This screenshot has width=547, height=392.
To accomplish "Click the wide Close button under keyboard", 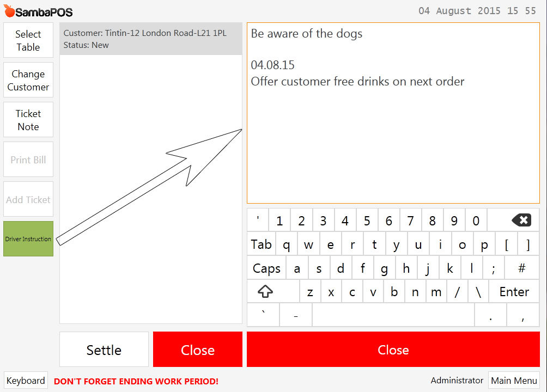I will pyautogui.click(x=393, y=350).
